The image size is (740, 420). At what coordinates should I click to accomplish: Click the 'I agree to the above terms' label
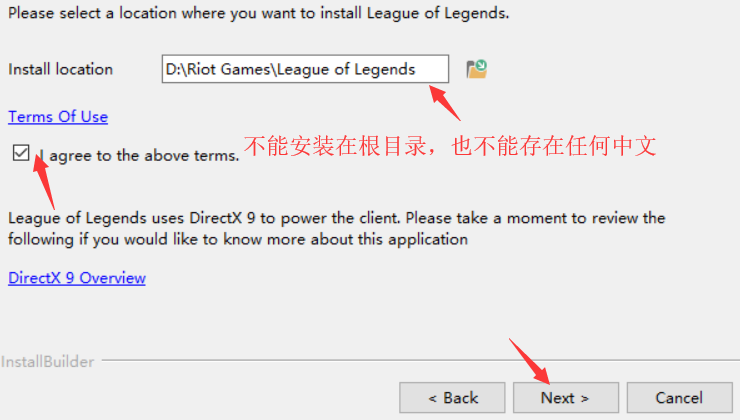(140, 155)
